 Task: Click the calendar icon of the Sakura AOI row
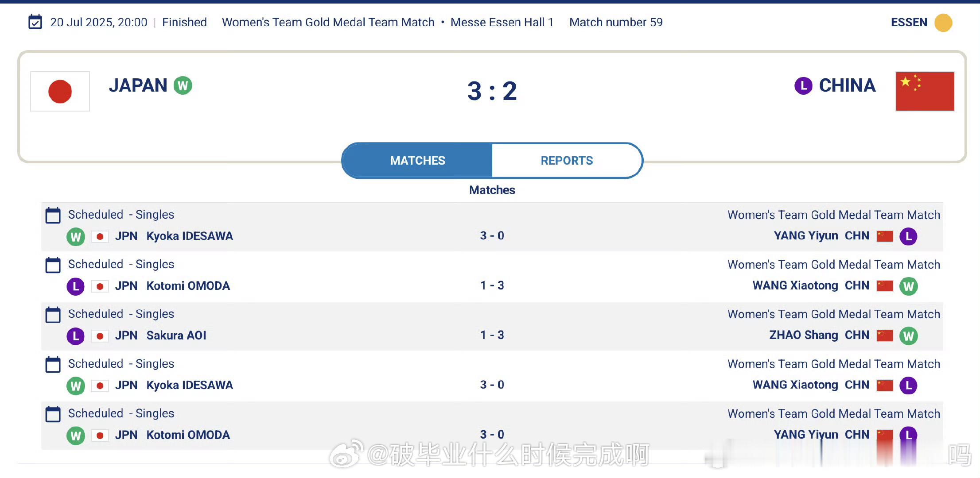tap(53, 315)
